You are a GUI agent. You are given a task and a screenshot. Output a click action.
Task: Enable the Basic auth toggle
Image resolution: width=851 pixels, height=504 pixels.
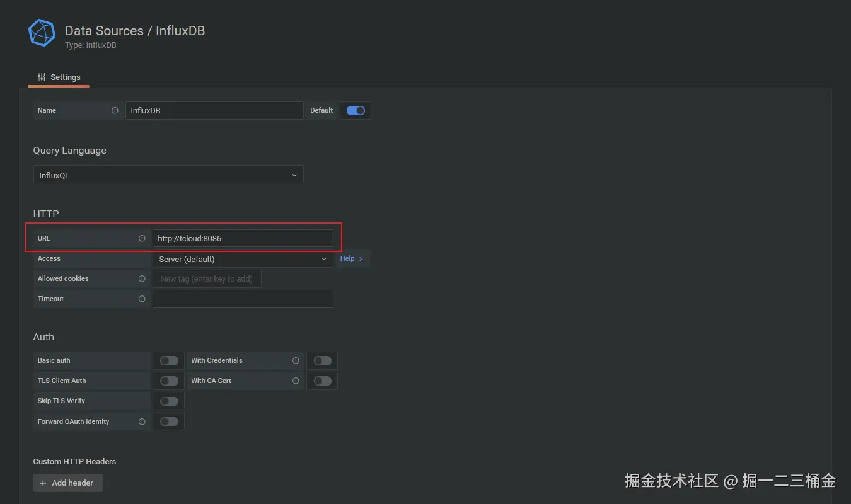tap(169, 360)
